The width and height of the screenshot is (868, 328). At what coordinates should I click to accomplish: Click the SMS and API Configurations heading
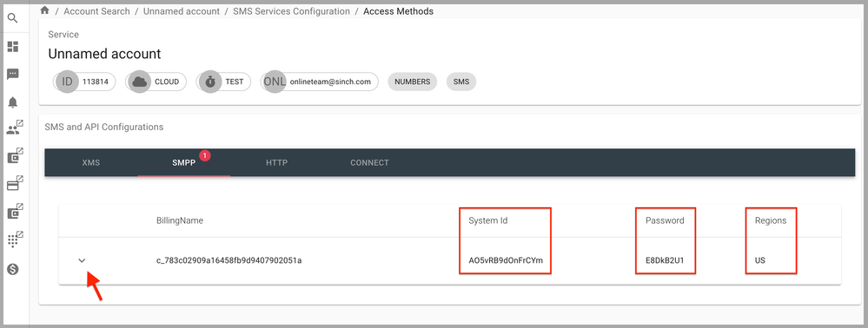pyautogui.click(x=104, y=127)
